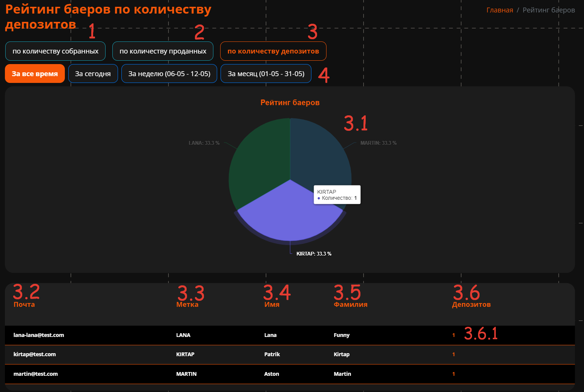Select the 'по количеству собранных' rating tab
Image resolution: width=584 pixels, height=392 pixels.
[55, 51]
